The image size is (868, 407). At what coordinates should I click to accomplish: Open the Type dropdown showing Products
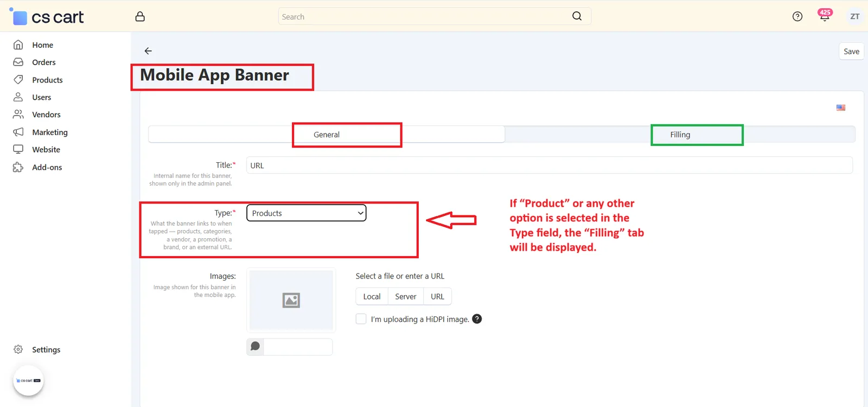(307, 213)
